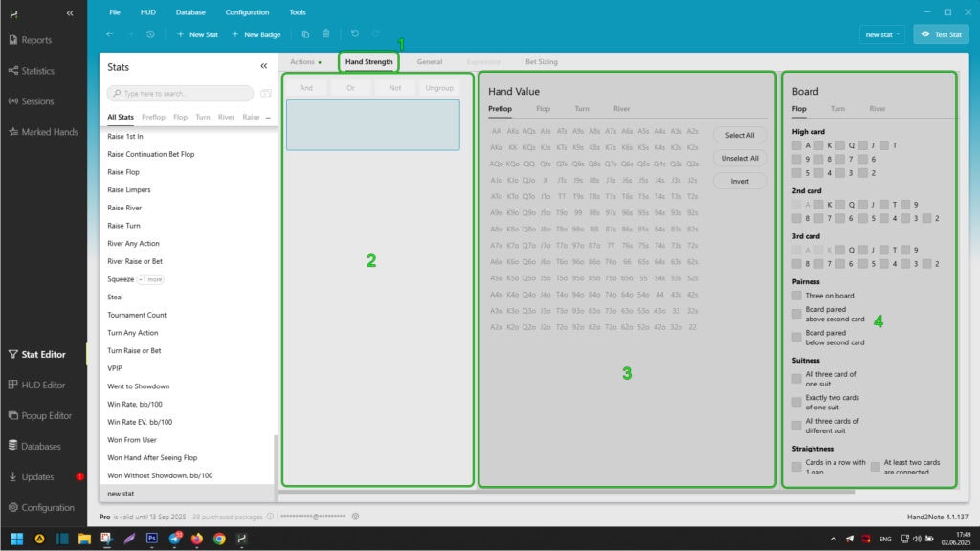
Task: Tick the Ace high card checkbox
Action: [797, 145]
